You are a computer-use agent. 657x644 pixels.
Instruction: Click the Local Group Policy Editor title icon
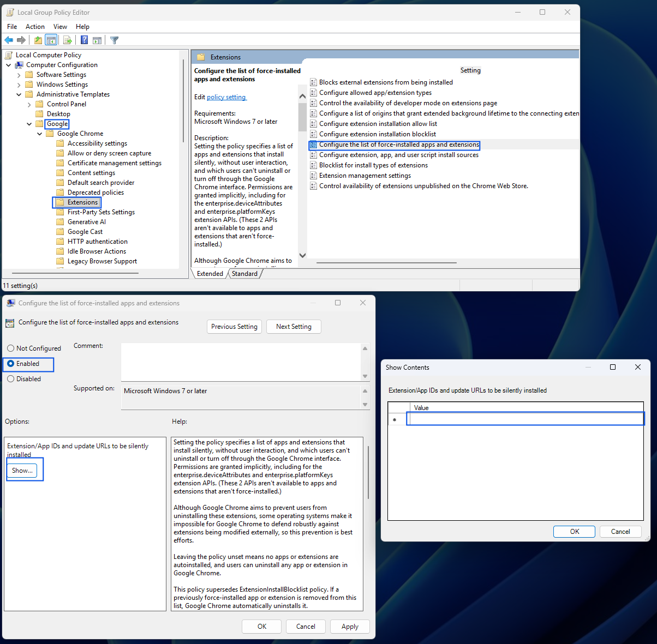click(x=9, y=12)
